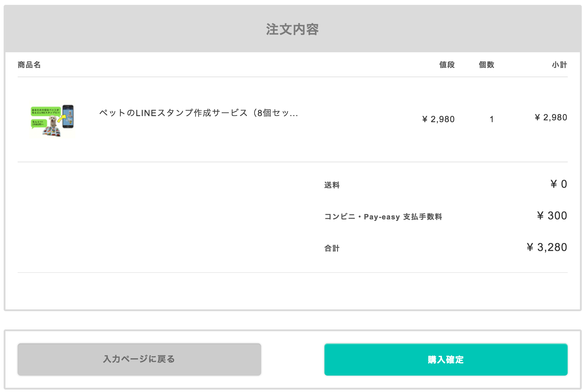The height and width of the screenshot is (392, 586).
Task: Click the total amount ¥ 3,280
Action: point(547,247)
